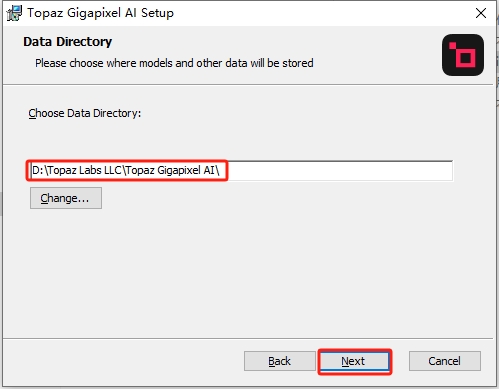Image resolution: width=499 pixels, height=389 pixels.
Task: Click empty title bar space beside the close button
Action: (x=320, y=13)
